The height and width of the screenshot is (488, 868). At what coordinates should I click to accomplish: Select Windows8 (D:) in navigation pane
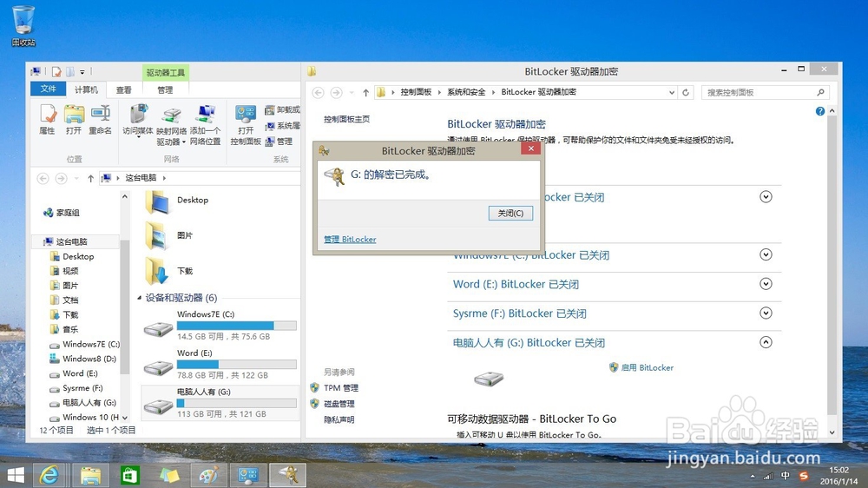pos(89,359)
